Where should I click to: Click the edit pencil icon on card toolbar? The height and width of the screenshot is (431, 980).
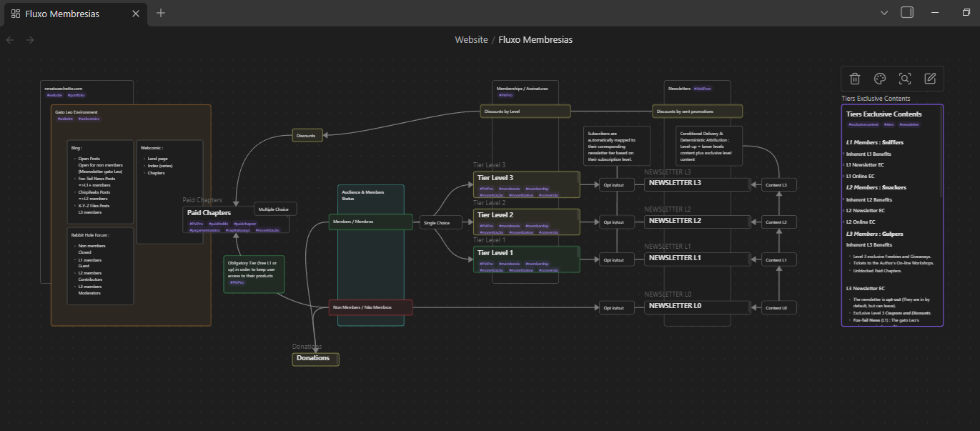click(930, 79)
